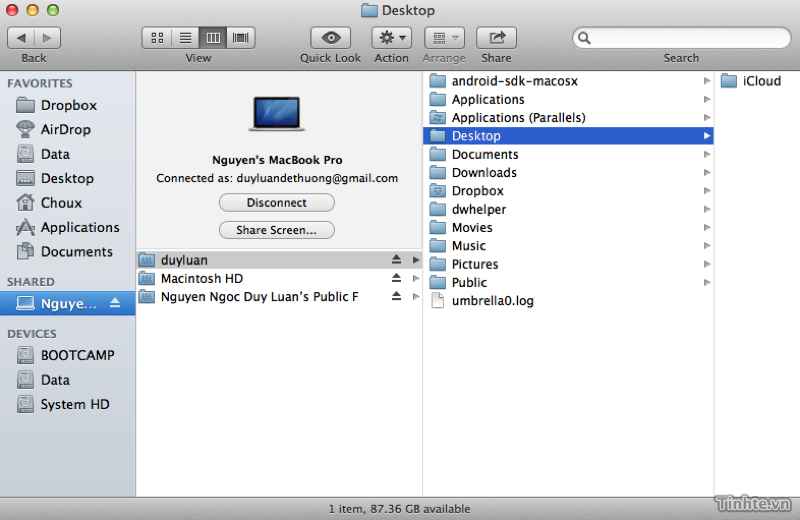This screenshot has width=800, height=520.
Task: Eject the Macintosh HD volume
Action: pyautogui.click(x=396, y=278)
